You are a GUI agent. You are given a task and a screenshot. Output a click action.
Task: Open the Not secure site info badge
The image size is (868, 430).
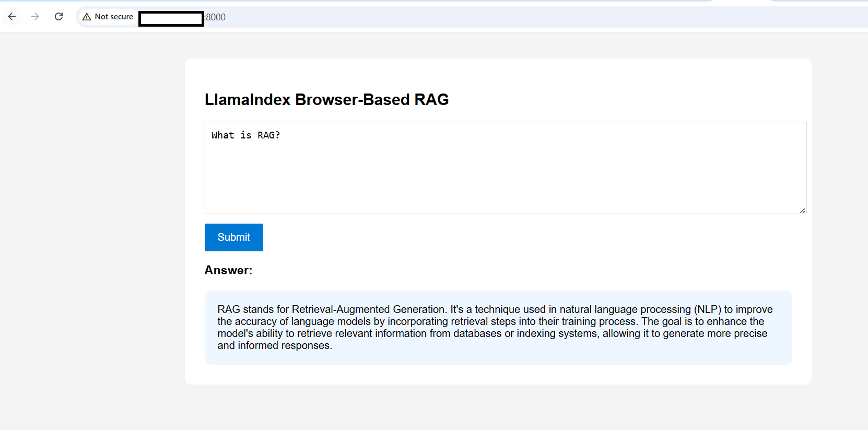tap(108, 17)
